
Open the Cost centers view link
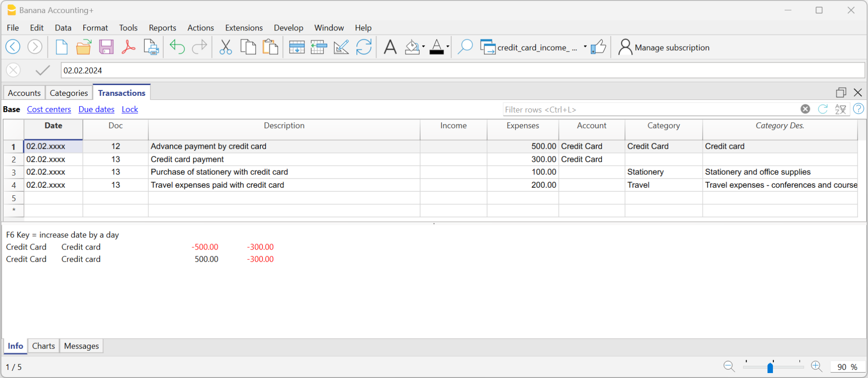click(x=49, y=109)
